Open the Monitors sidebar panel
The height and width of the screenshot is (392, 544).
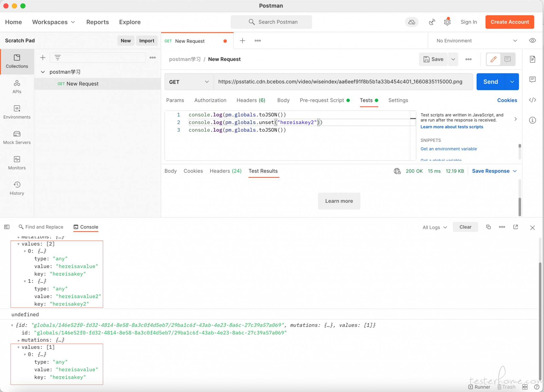tap(17, 163)
